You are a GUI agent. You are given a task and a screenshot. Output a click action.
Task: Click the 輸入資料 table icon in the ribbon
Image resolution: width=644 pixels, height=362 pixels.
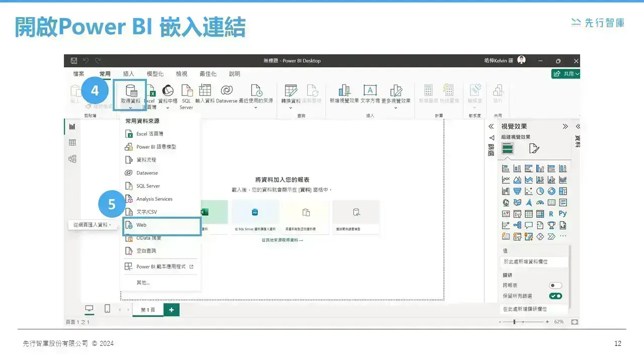205,94
